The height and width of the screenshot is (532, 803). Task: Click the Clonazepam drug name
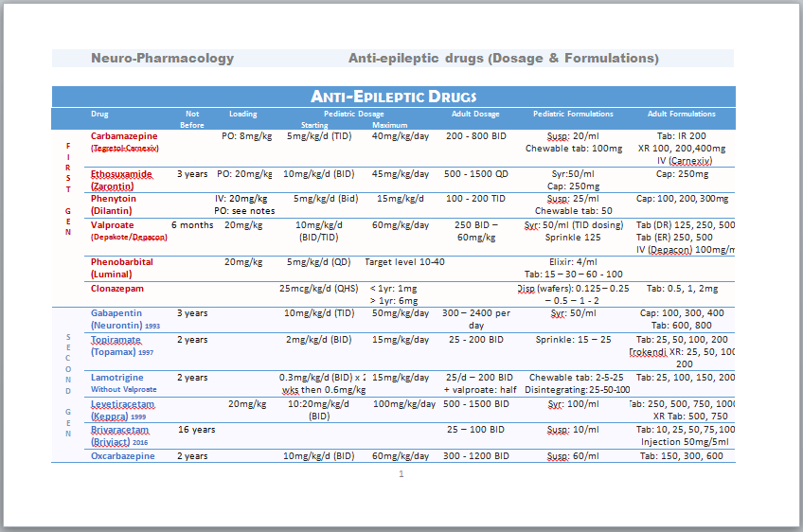pos(117,288)
